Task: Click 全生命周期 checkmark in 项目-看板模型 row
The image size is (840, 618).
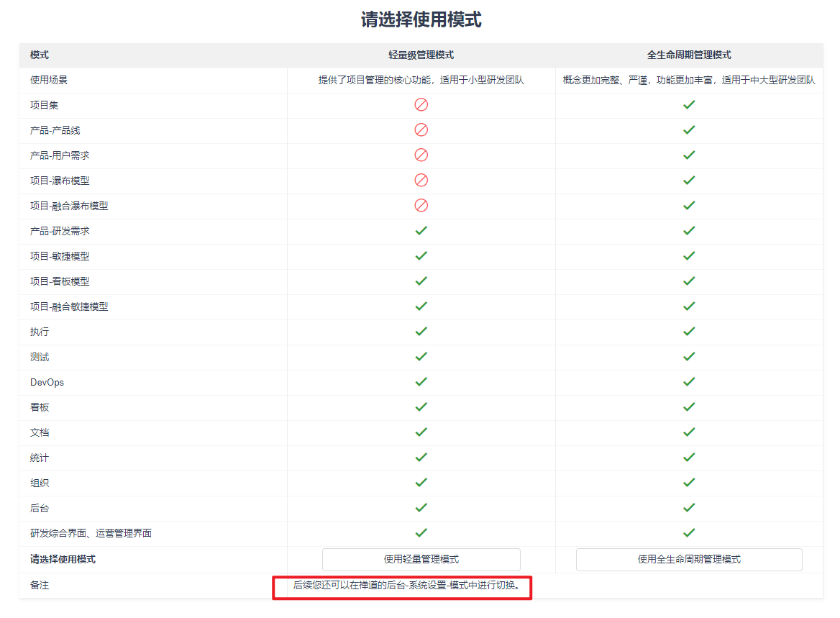Action: [x=689, y=281]
